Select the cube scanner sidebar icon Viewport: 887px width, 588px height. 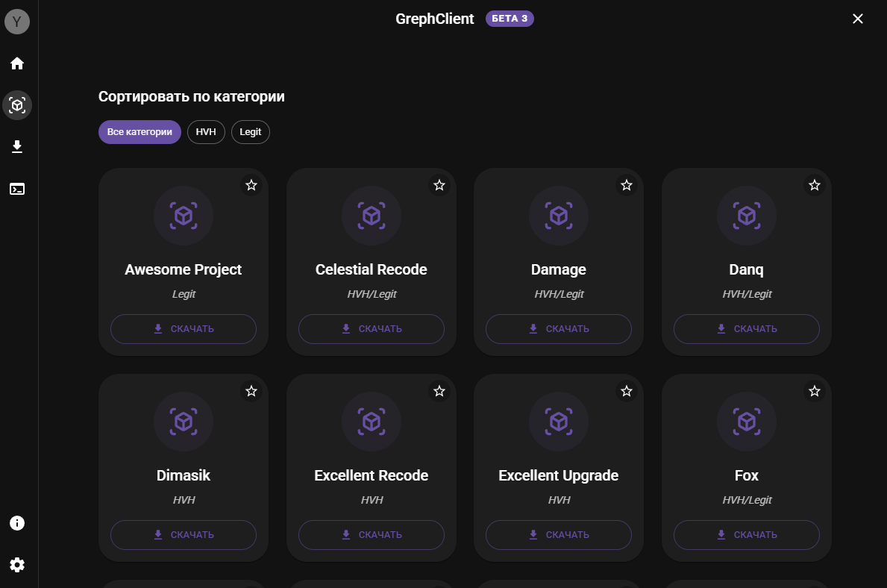tap(17, 105)
